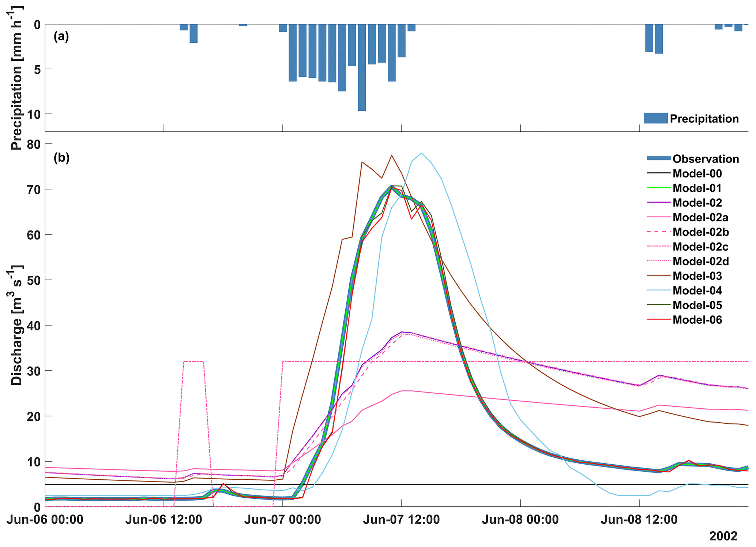Viewport: 756px width, 547px height.
Task: Click the Discharge y-axis title
Action: (x=17, y=325)
